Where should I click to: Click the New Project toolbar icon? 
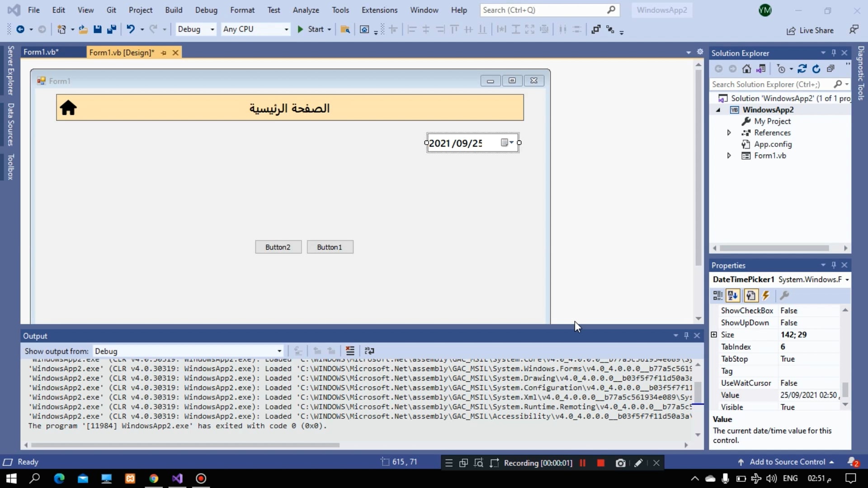pyautogui.click(x=61, y=29)
